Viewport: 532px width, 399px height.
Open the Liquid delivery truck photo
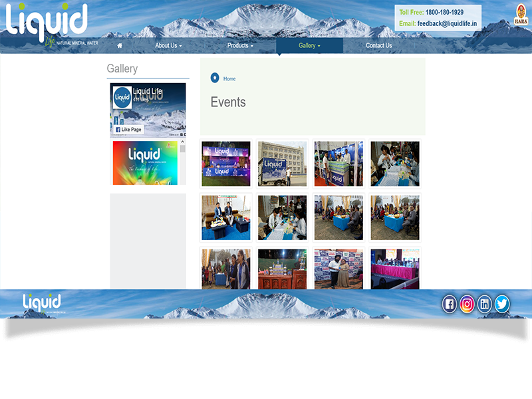[282, 164]
